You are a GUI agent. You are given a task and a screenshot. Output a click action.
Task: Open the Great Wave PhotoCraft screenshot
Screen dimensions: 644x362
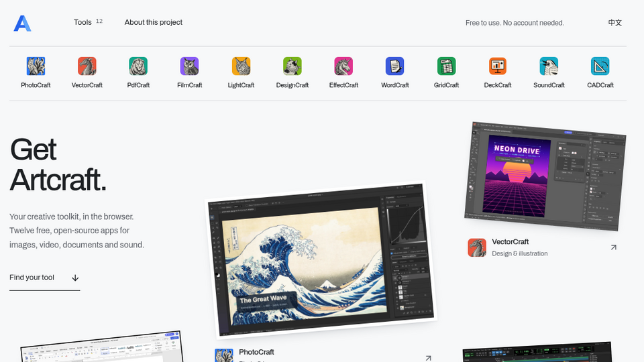[321, 260]
